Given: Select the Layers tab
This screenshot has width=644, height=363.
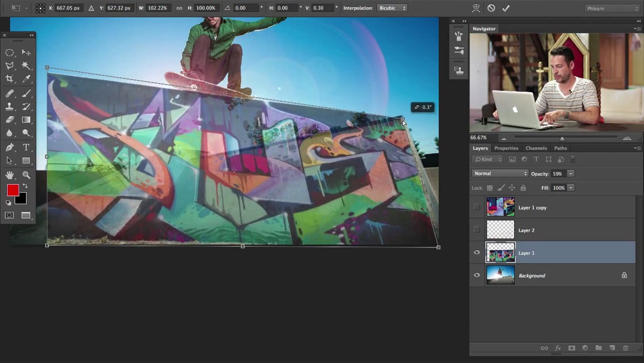Looking at the screenshot, I should point(480,148).
